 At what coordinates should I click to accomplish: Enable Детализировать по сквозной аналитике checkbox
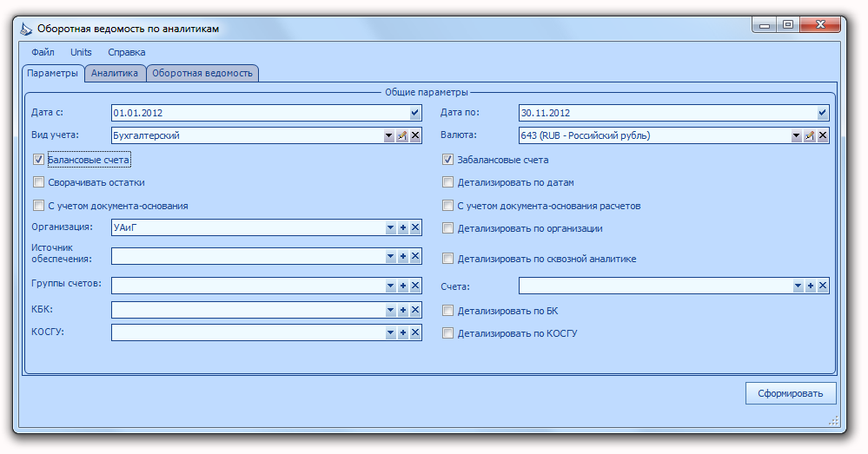point(447,258)
